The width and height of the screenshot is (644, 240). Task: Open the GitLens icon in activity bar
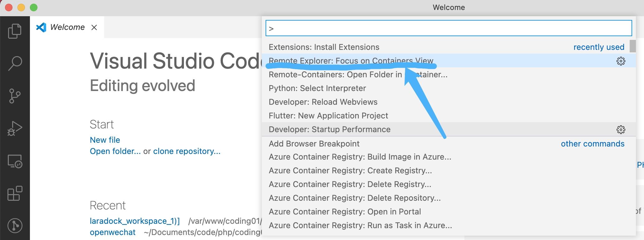click(15, 225)
